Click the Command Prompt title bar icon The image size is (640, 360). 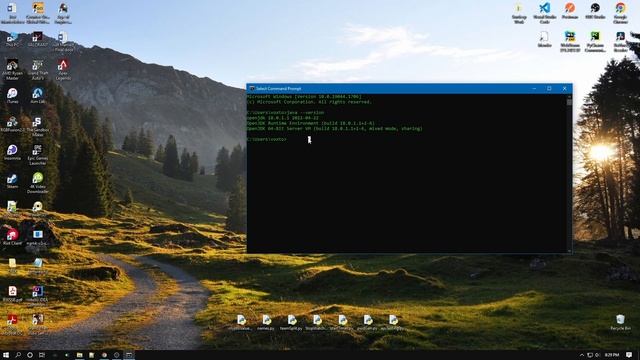pos(252,89)
